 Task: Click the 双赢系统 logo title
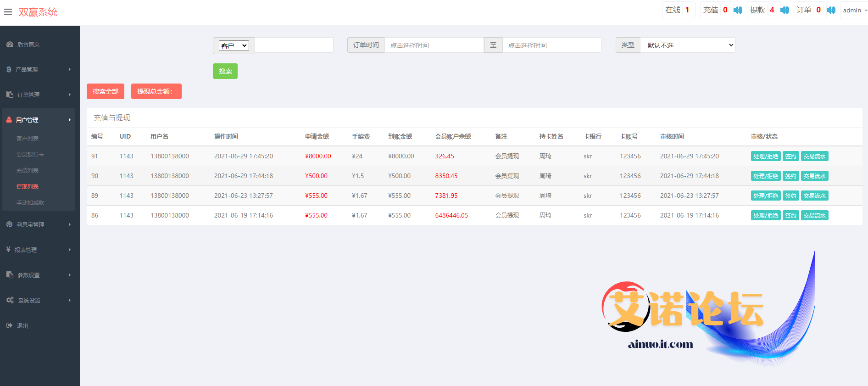coord(38,12)
